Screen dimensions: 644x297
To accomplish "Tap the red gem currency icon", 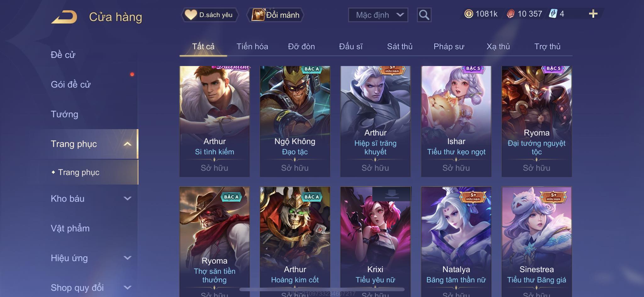I will [511, 14].
